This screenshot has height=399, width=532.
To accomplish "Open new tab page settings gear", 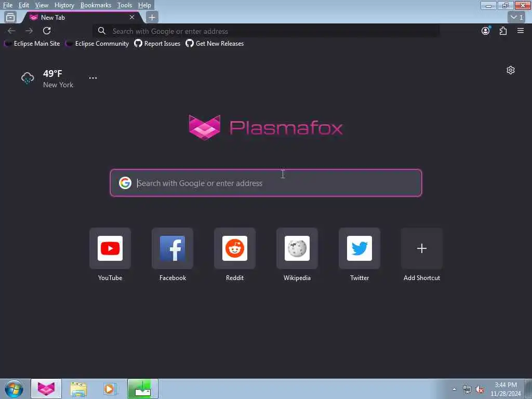I will pos(511,70).
